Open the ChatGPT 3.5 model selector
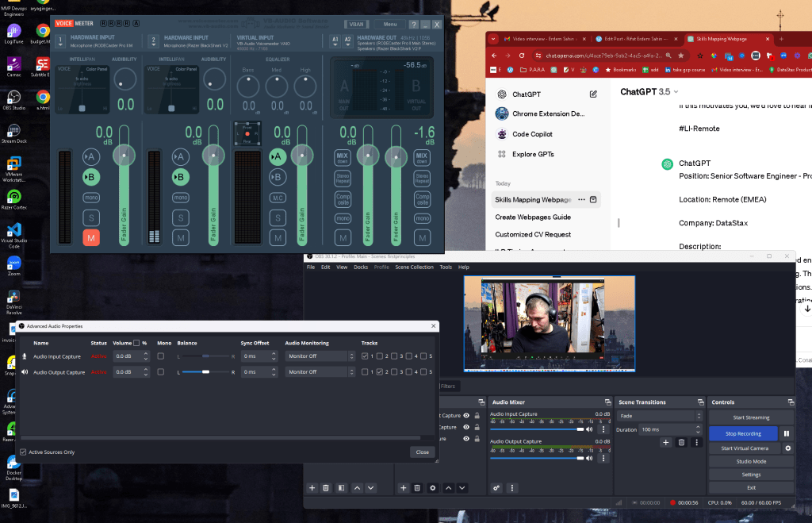 coord(649,92)
